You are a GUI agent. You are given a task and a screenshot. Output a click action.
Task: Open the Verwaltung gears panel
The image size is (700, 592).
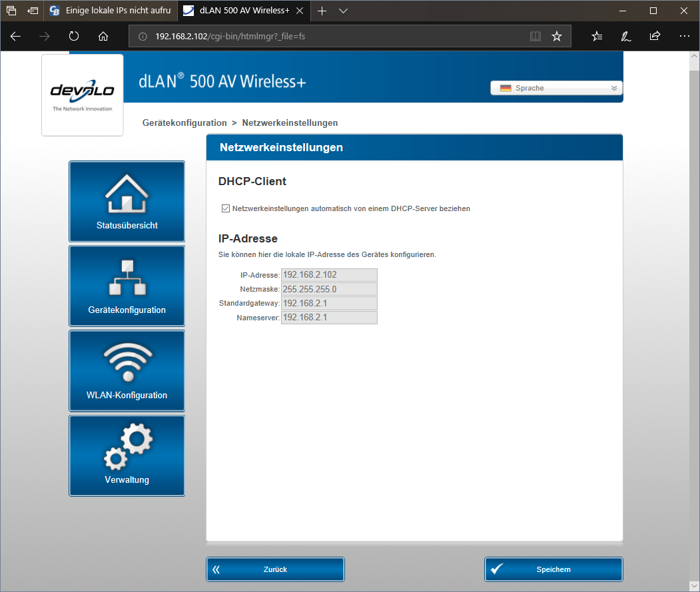127,455
